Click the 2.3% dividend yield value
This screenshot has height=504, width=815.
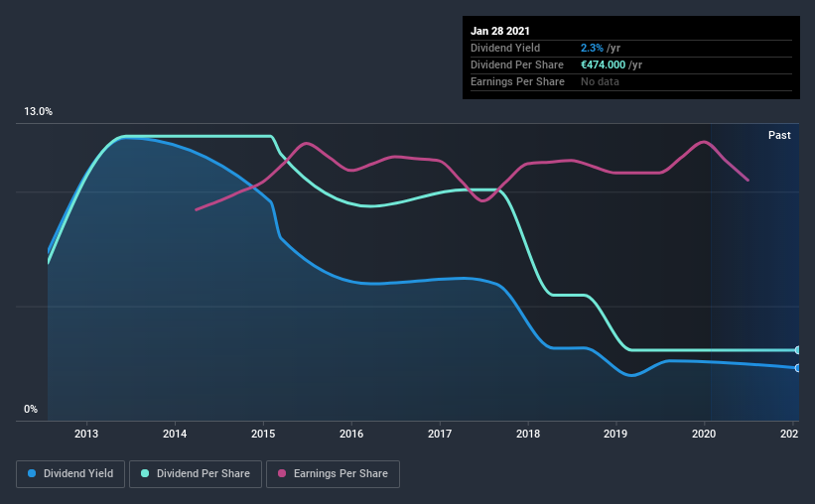(592, 48)
